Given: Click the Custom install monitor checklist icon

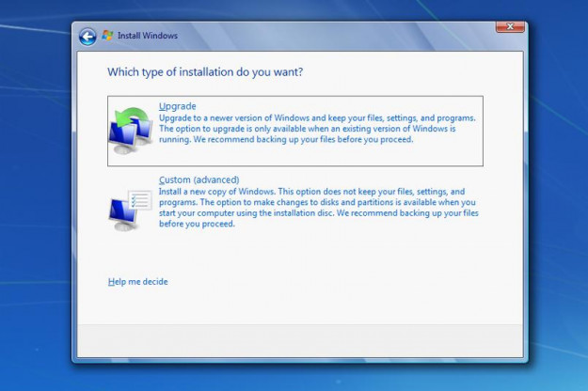Looking at the screenshot, I should click(131, 211).
